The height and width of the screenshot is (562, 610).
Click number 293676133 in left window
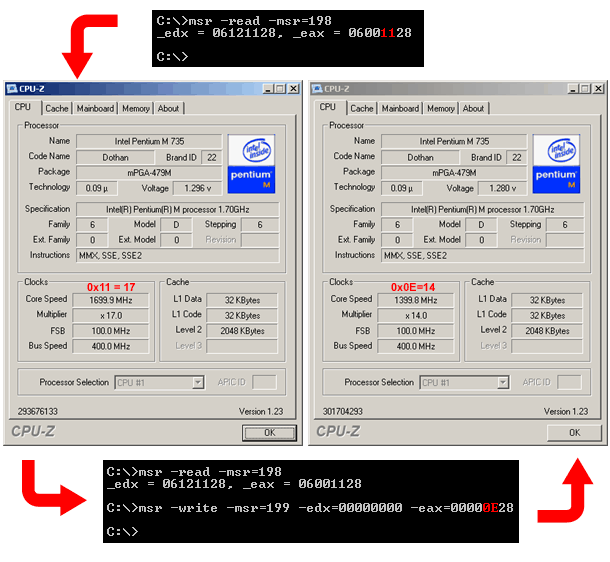[38, 411]
